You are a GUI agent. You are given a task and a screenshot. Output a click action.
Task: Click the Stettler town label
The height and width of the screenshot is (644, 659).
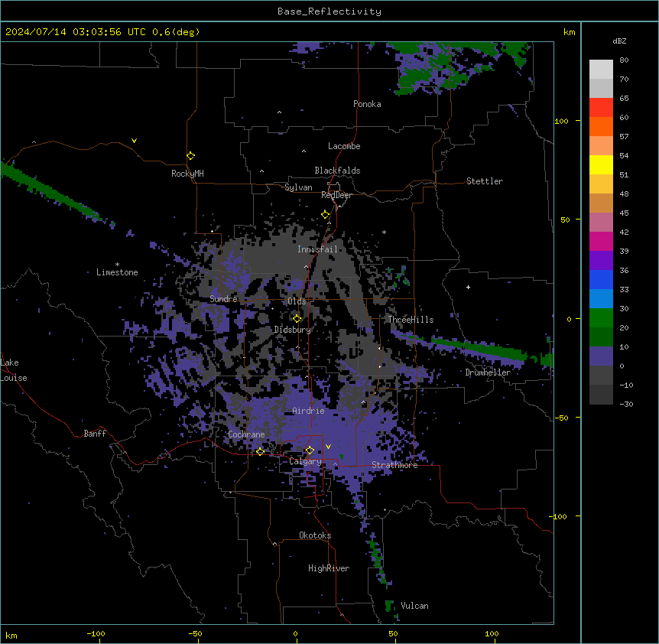485,181
